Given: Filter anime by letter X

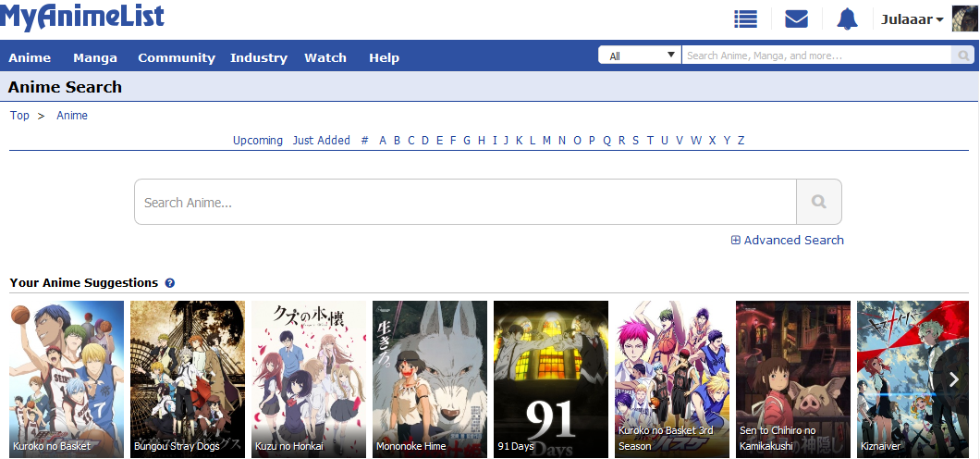Looking at the screenshot, I should click(713, 140).
